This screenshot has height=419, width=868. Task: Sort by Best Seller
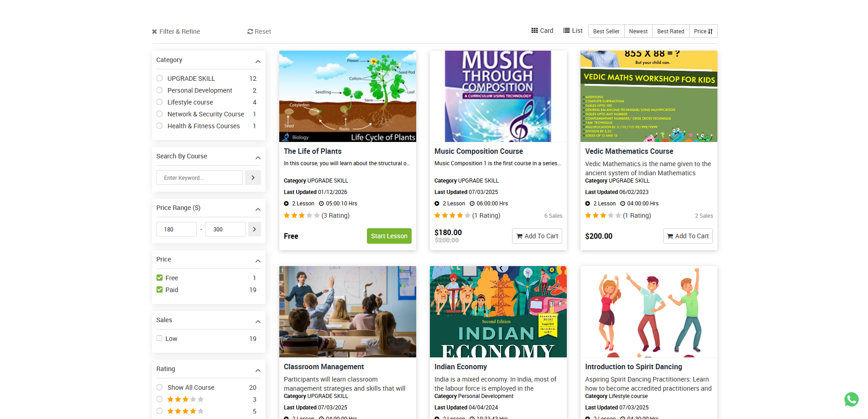[x=606, y=31]
